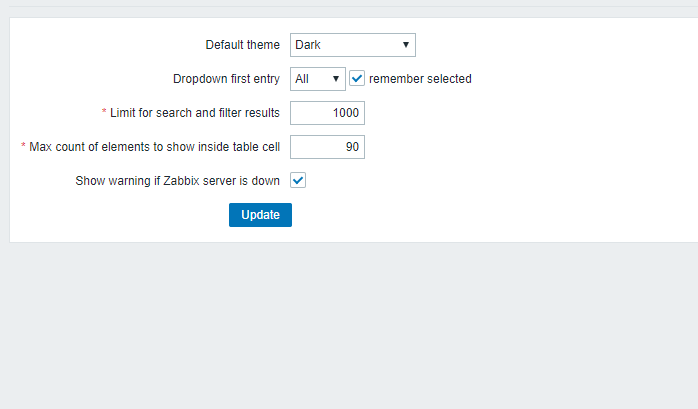
Task: Click the Max count of elements input field
Action: pos(327,147)
